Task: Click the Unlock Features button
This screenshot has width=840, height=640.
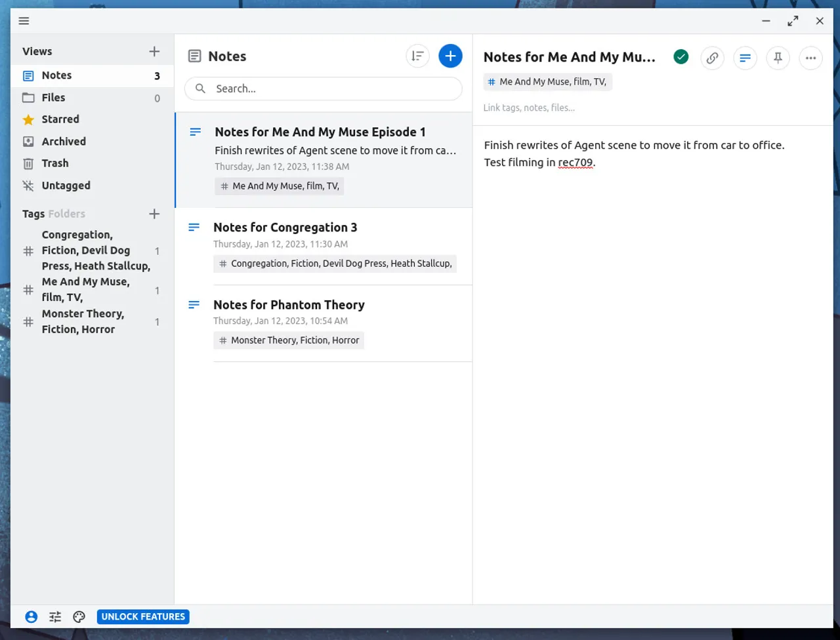Action: coord(143,616)
